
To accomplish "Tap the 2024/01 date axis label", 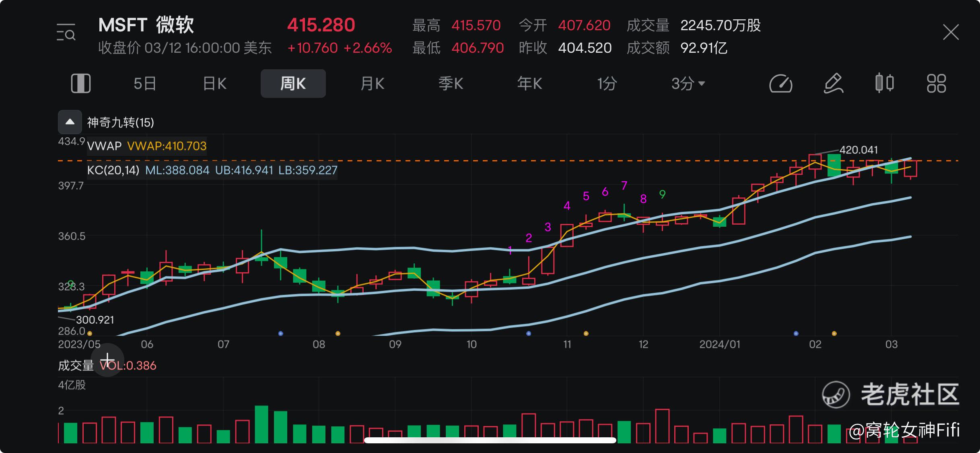I will point(720,344).
